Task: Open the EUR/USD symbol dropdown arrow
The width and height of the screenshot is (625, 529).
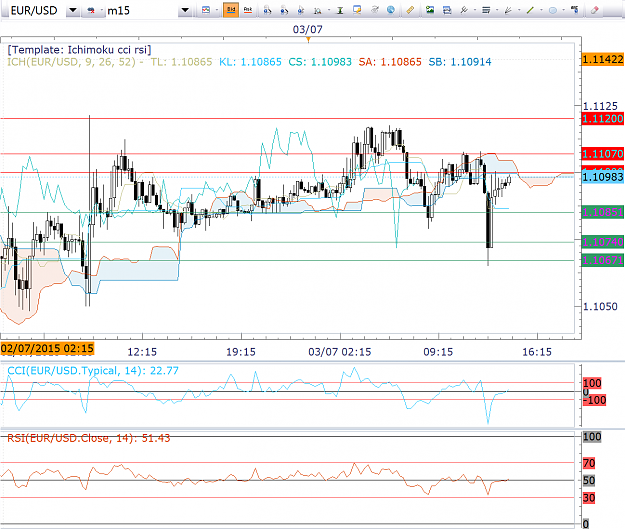Action: [x=73, y=10]
